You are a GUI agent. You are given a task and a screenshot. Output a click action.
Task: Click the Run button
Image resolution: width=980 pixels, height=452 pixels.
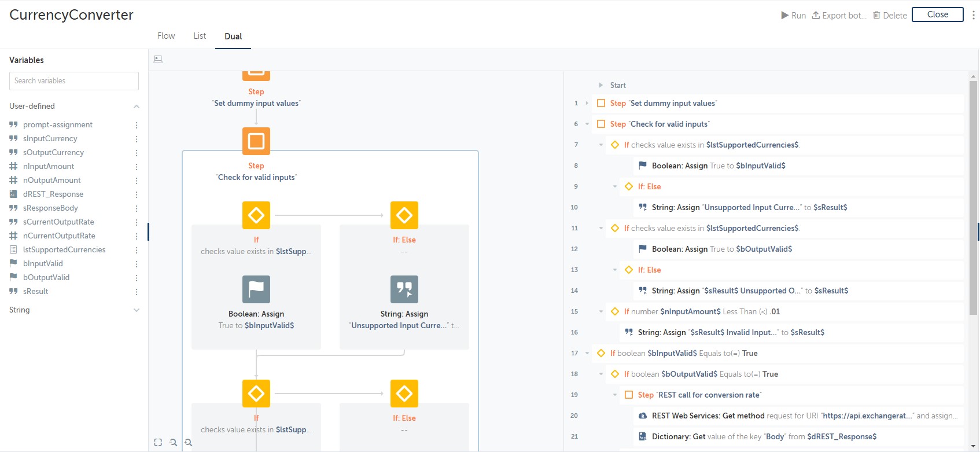point(793,16)
